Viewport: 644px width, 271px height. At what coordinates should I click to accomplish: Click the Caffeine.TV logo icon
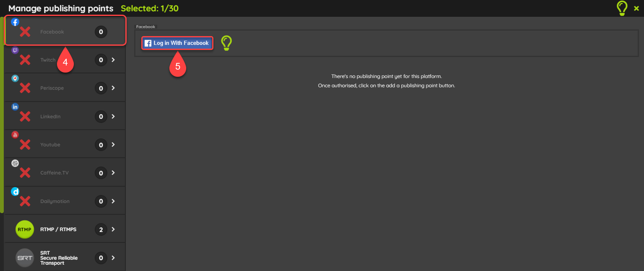point(15,163)
